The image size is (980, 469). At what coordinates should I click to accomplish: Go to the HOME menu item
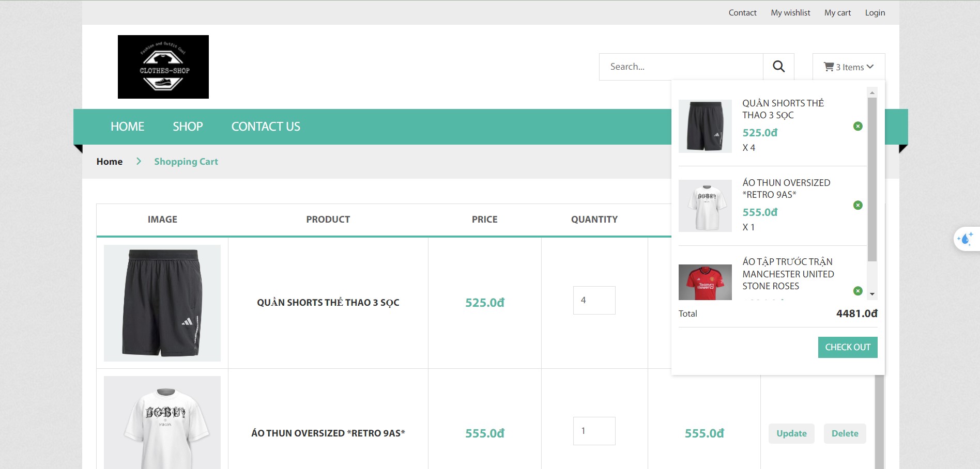click(127, 127)
